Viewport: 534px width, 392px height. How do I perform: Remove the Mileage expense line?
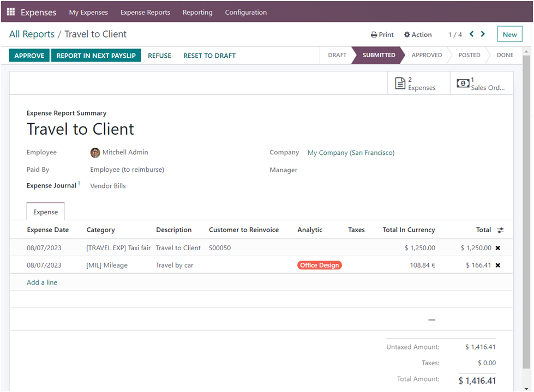point(497,266)
